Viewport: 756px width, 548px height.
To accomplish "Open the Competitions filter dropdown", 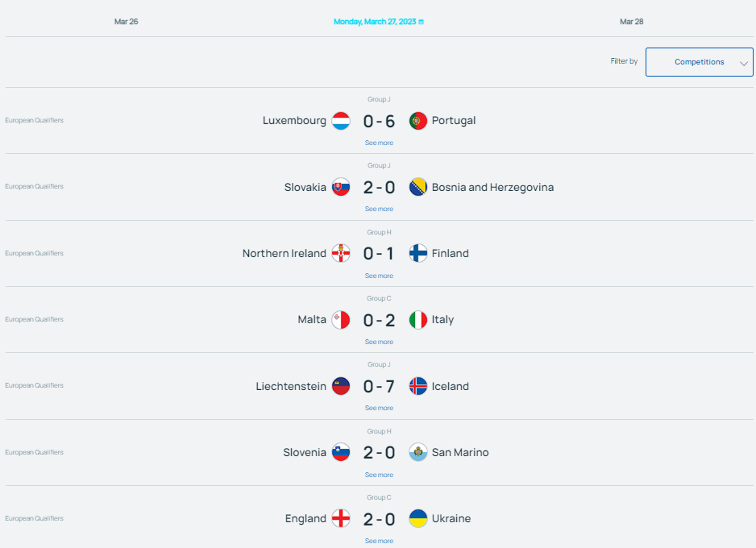I will (699, 62).
